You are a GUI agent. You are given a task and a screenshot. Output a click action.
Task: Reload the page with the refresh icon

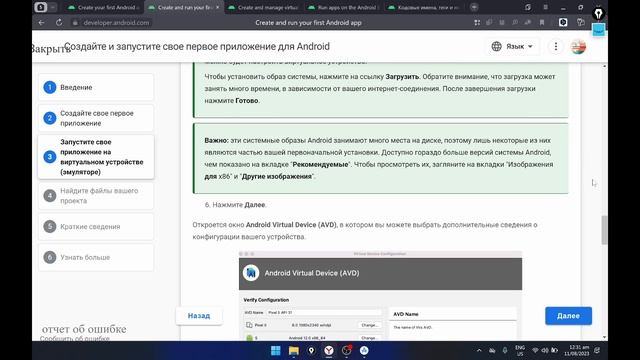(59, 23)
